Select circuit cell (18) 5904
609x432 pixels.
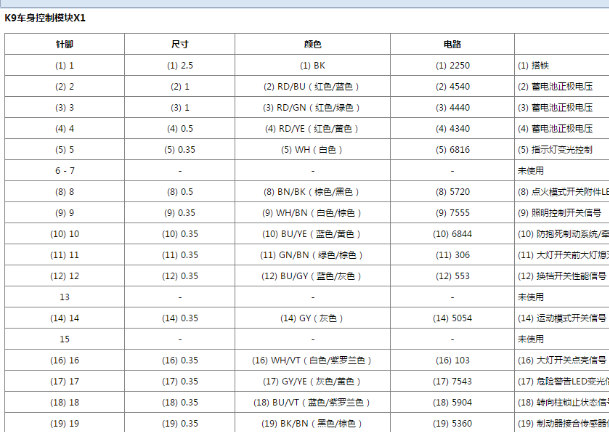452,402
